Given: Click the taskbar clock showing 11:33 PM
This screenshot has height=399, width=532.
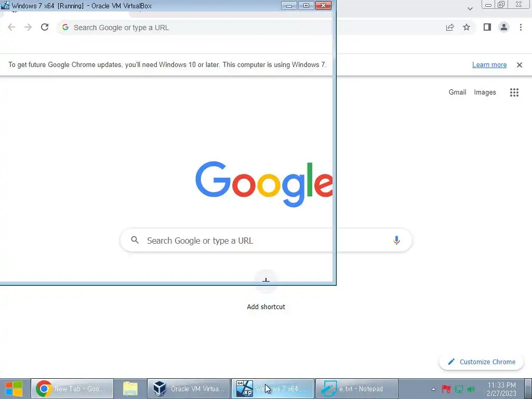Looking at the screenshot, I should pyautogui.click(x=501, y=389).
